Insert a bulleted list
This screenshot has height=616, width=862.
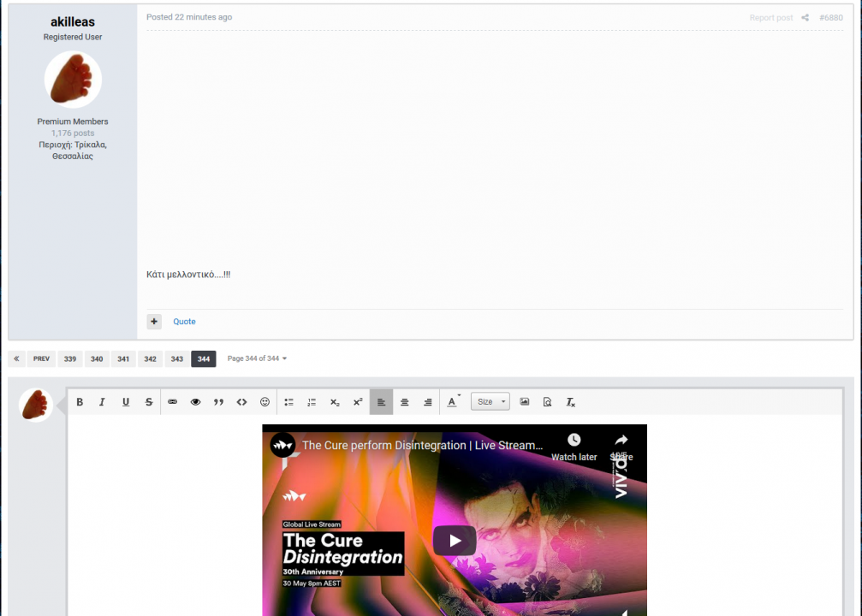[288, 402]
